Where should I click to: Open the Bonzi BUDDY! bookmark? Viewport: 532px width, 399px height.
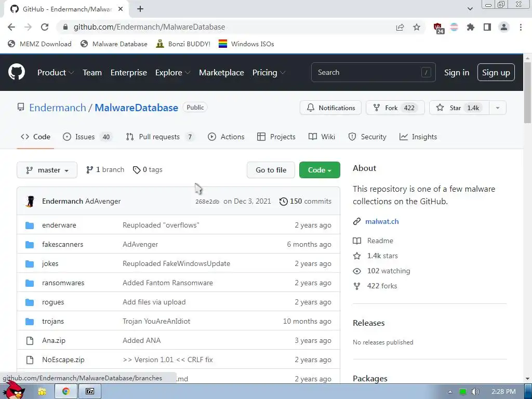pyautogui.click(x=183, y=44)
